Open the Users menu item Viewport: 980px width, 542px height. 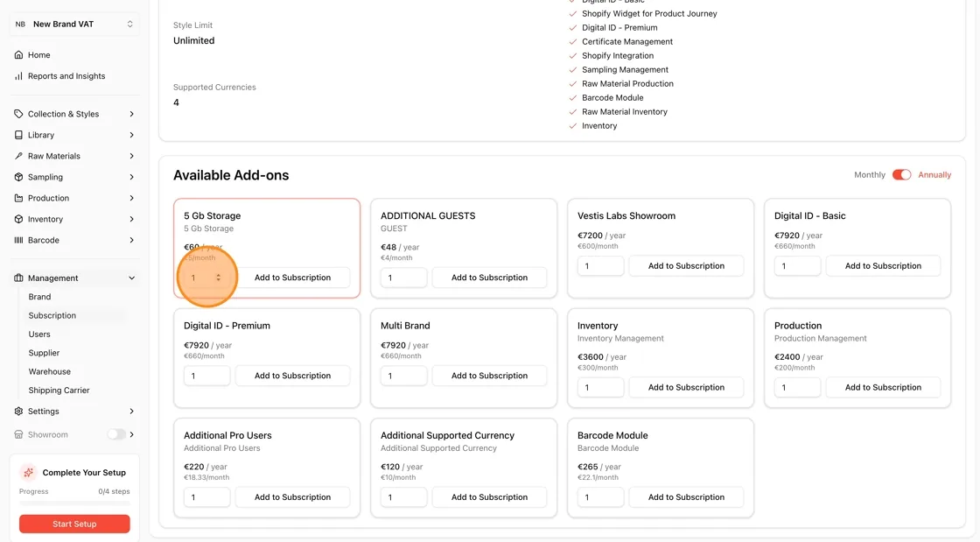click(39, 334)
